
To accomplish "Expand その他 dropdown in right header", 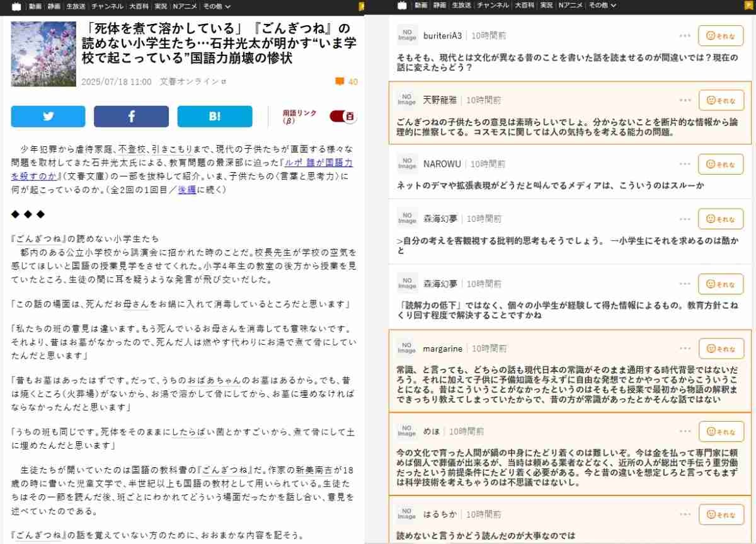I will pos(602,6).
